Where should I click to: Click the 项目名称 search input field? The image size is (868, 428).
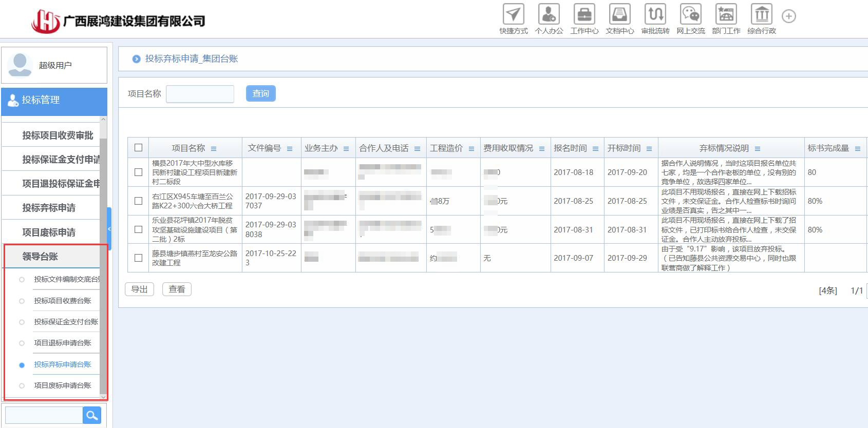pyautogui.click(x=200, y=94)
